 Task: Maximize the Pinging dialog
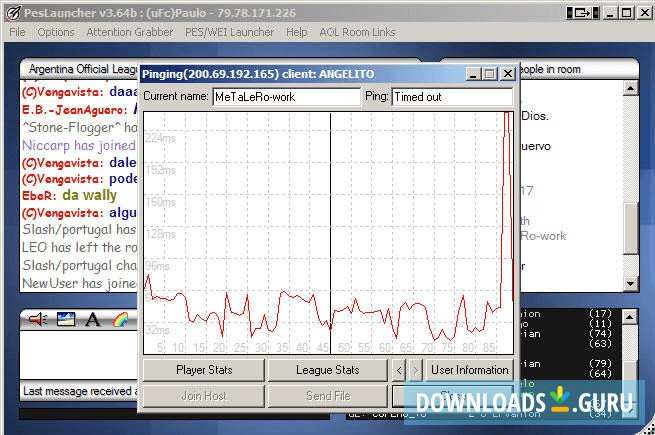point(490,74)
